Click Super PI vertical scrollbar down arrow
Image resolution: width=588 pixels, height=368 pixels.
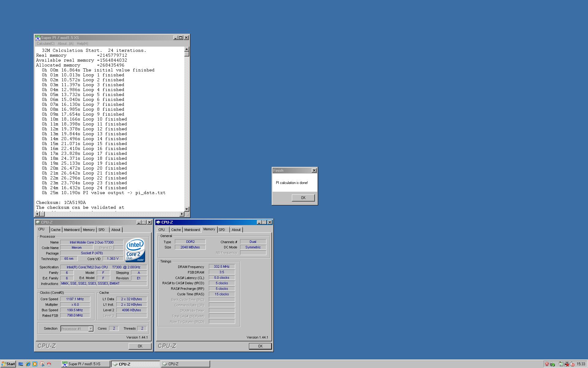(187, 209)
